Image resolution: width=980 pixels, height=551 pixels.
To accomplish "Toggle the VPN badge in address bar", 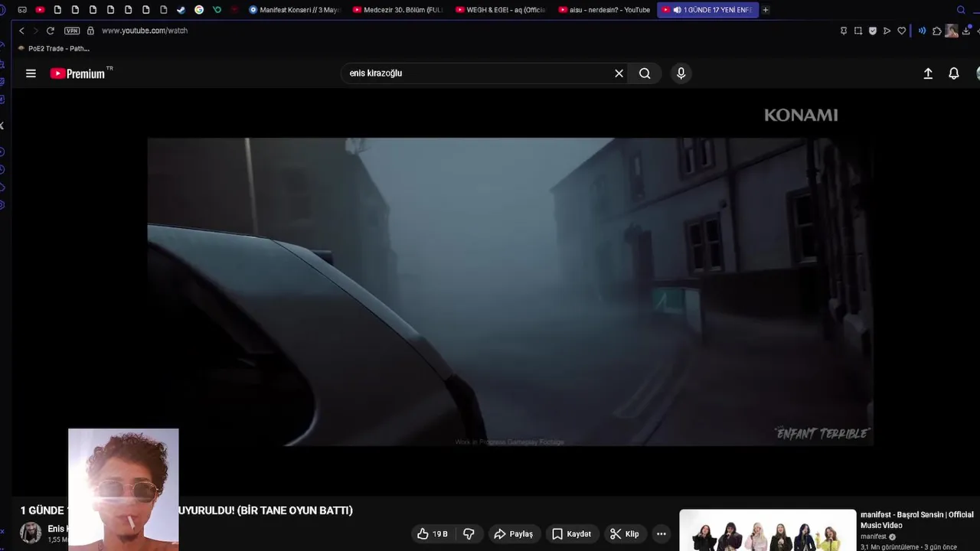I will coord(72,31).
